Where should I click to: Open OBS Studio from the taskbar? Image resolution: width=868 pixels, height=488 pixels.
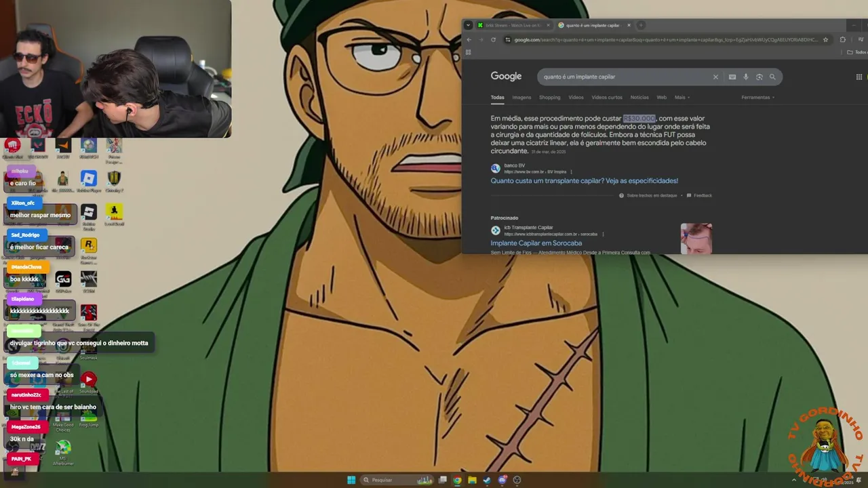tap(517, 480)
